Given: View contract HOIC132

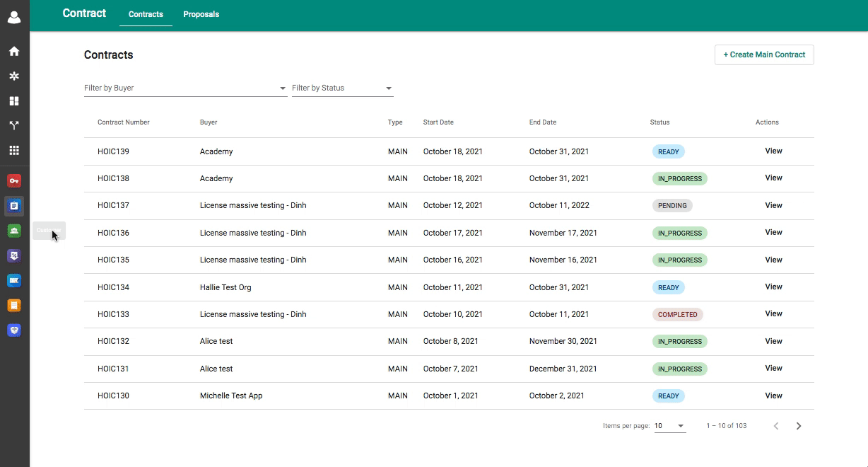Looking at the screenshot, I should click(x=774, y=341).
